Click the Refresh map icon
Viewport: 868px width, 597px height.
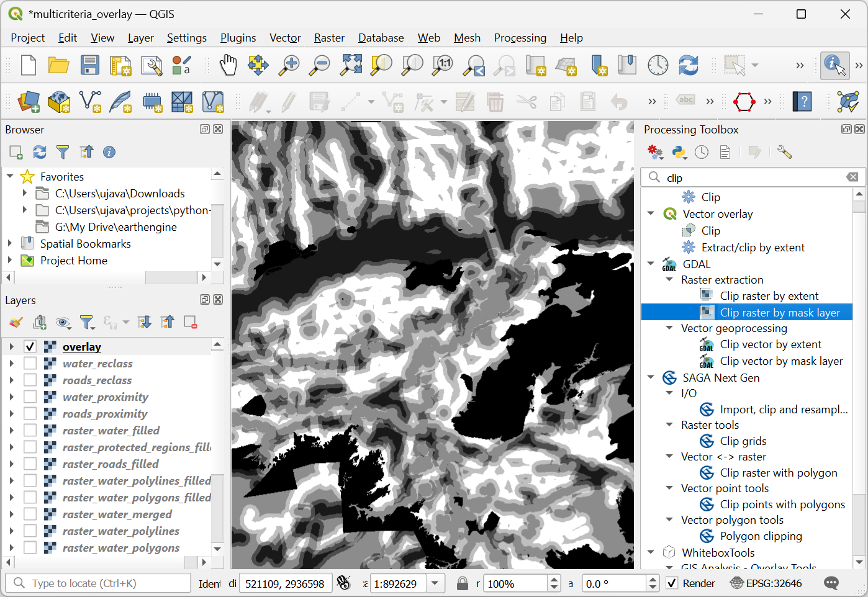tap(688, 65)
